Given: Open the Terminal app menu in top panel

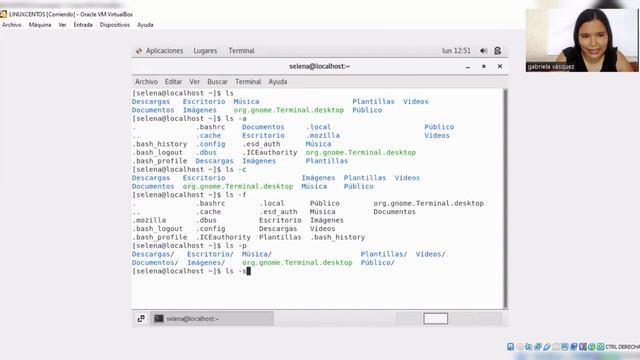Looking at the screenshot, I should click(241, 51).
